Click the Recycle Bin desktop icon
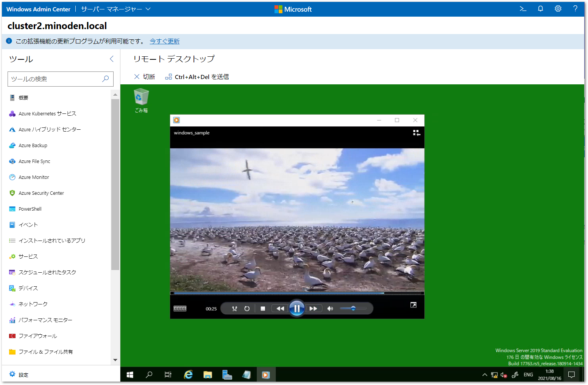This screenshot has height=385, width=588. click(x=141, y=101)
